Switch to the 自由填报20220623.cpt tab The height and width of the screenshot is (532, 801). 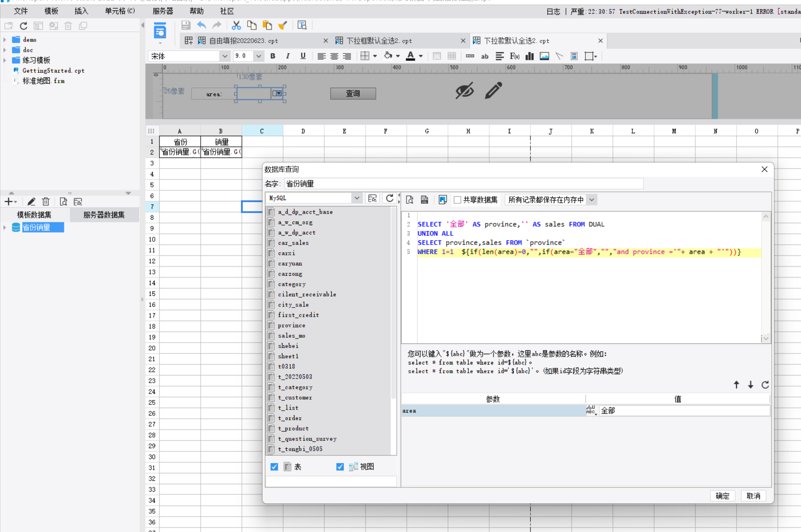[x=243, y=41]
